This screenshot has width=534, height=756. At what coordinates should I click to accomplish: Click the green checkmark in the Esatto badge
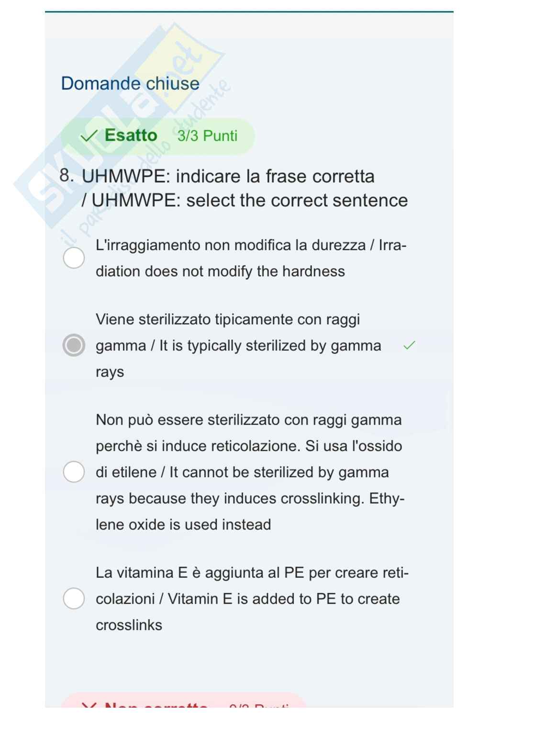coord(89,136)
